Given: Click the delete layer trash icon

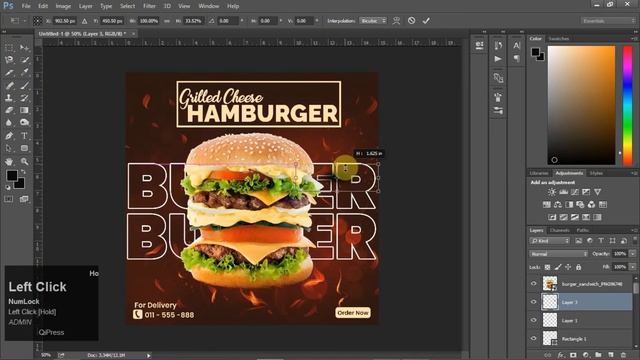Looking at the screenshot, I should (623, 355).
